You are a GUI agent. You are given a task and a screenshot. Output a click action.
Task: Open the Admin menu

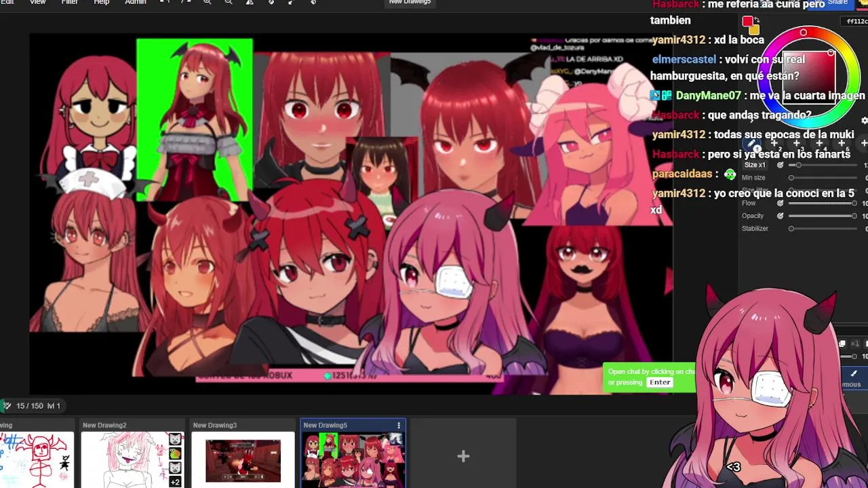136,2
